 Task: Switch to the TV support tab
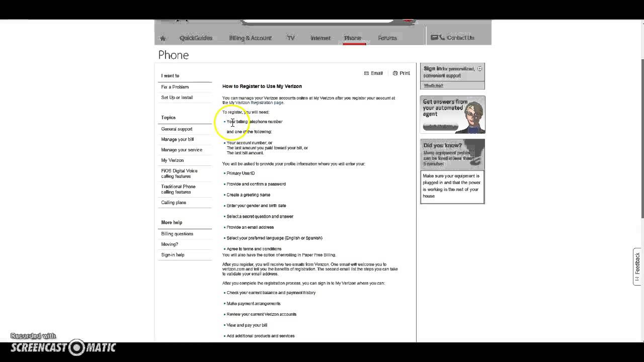(x=291, y=38)
